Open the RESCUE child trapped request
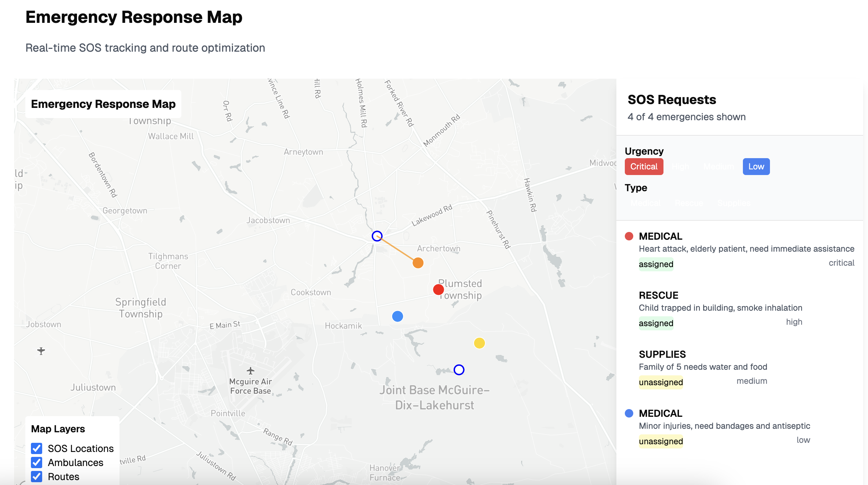The image size is (868, 485). pyautogui.click(x=720, y=308)
